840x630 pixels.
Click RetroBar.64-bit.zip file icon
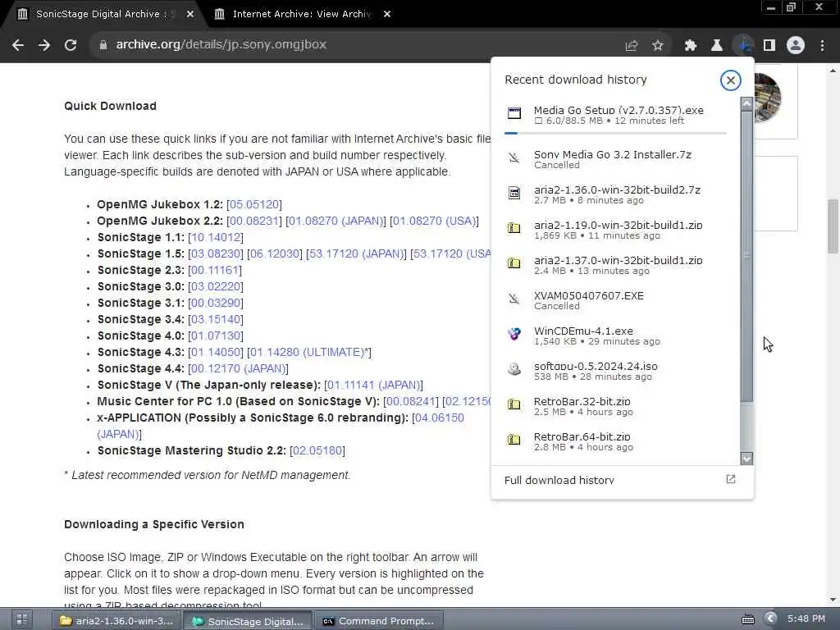[x=514, y=440]
